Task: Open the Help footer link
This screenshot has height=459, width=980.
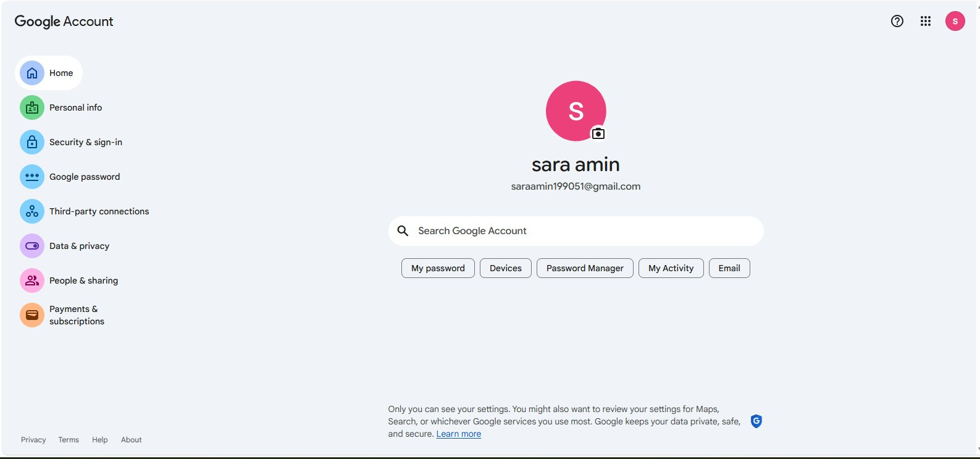Action: coord(100,440)
